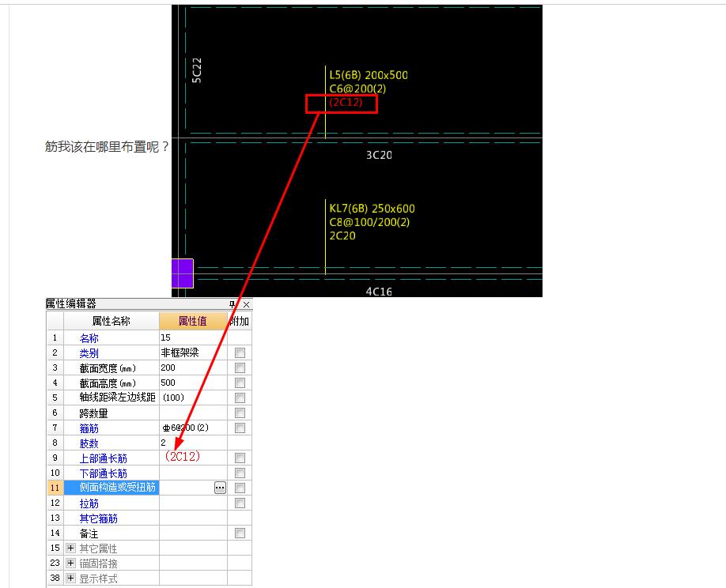Tick the 附加 checkbox for 上部通长筋

pos(240,458)
